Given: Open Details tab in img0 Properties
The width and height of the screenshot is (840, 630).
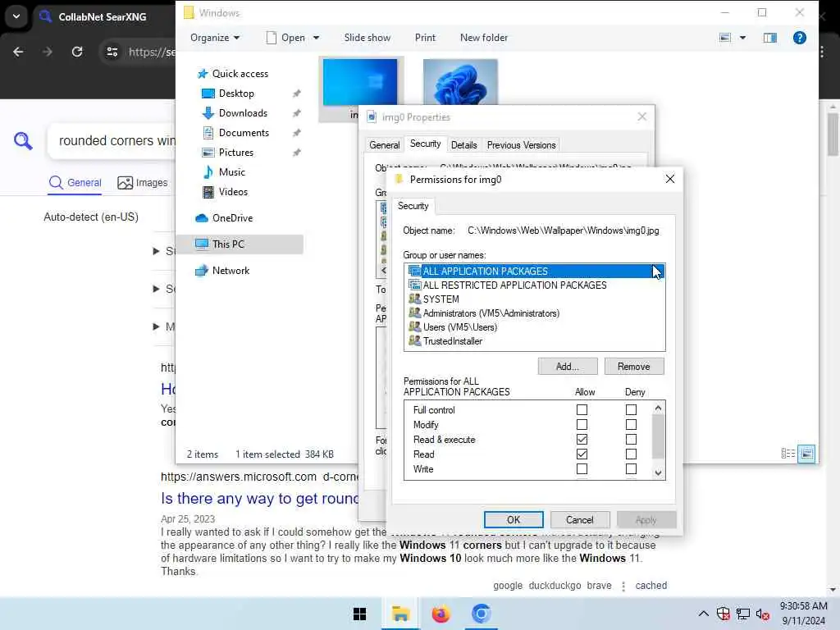Looking at the screenshot, I should tap(464, 145).
